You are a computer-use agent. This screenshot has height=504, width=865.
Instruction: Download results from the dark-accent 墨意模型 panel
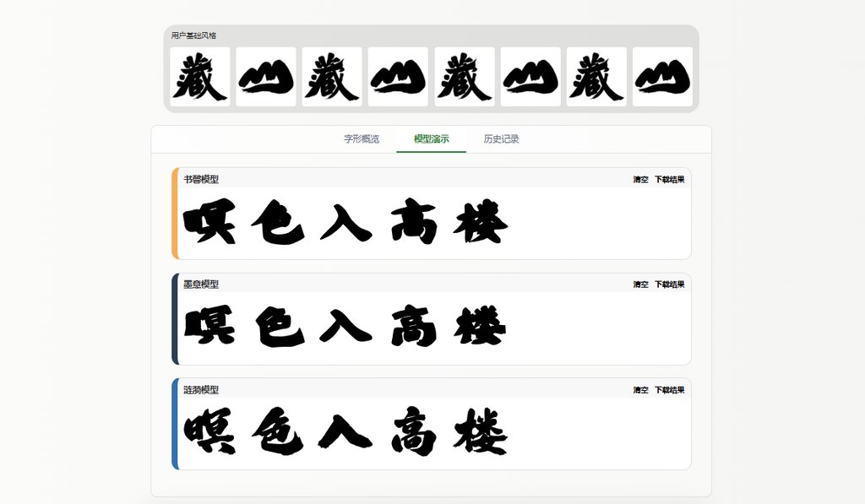click(x=670, y=285)
